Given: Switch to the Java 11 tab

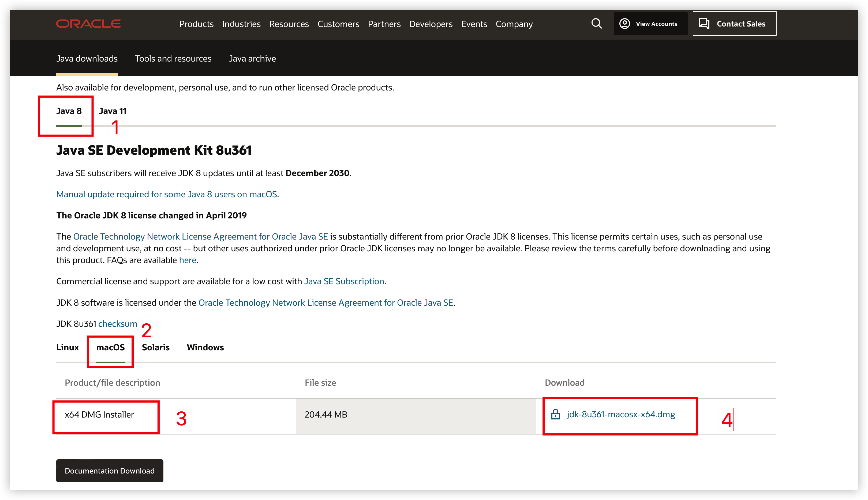Looking at the screenshot, I should (113, 111).
